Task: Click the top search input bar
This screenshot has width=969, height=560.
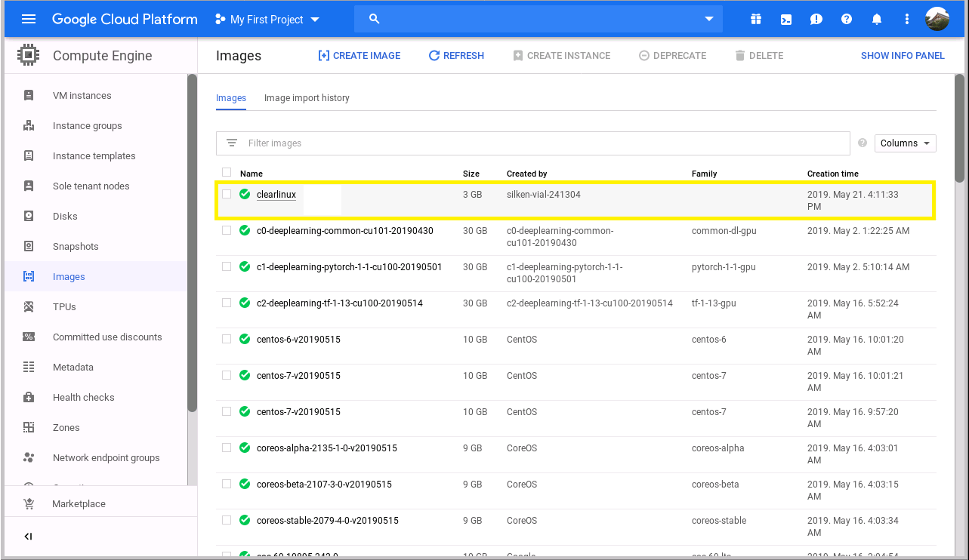Action: coord(538,19)
